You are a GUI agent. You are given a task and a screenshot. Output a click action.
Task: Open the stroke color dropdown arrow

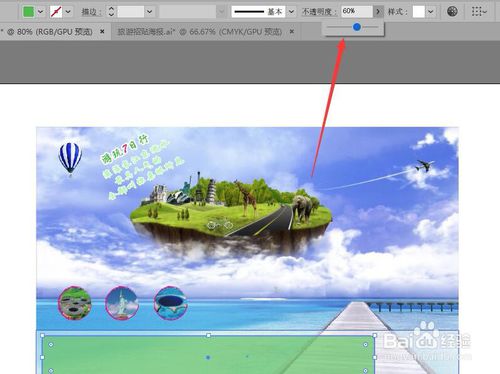[x=68, y=12]
